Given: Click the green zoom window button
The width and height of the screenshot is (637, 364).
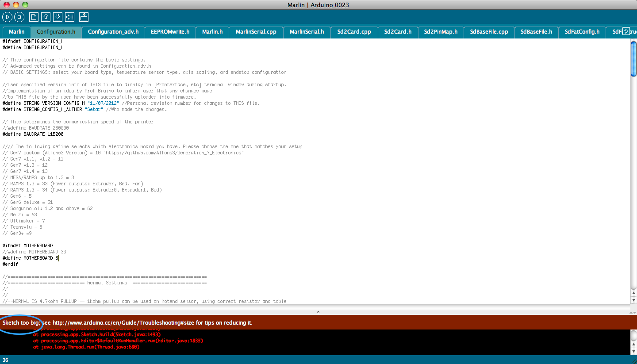Looking at the screenshot, I should tap(25, 5).
